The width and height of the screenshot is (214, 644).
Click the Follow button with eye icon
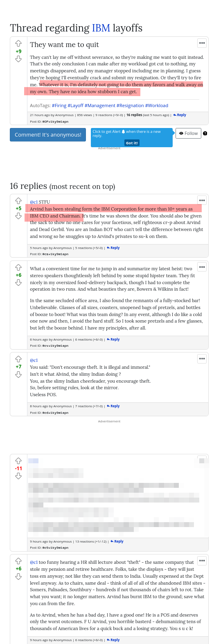tap(188, 133)
